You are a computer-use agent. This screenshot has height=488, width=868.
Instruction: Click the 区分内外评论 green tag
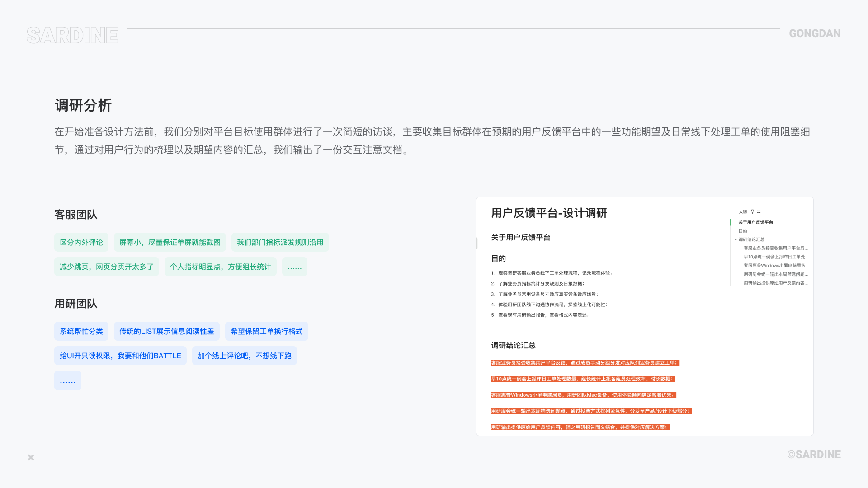(x=81, y=242)
